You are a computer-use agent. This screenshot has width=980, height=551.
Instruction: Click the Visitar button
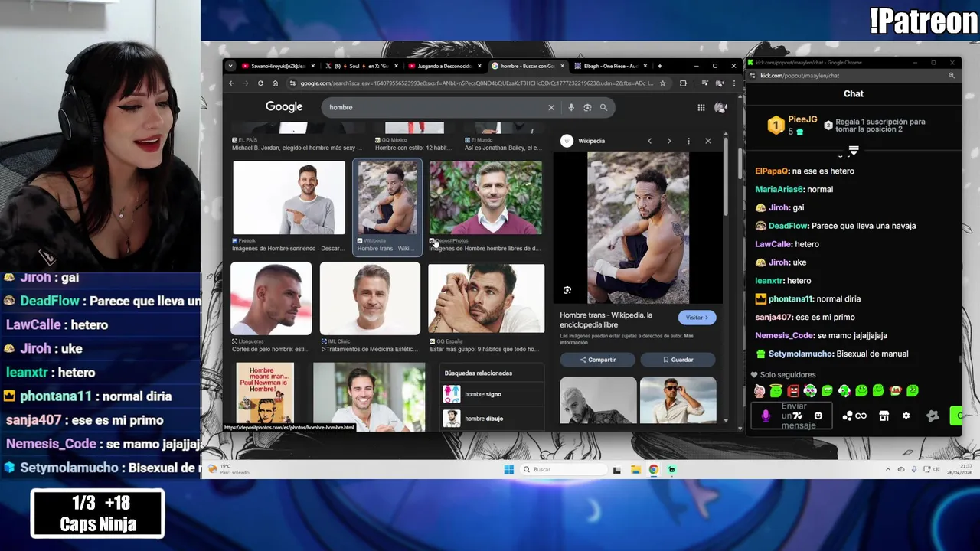coord(697,318)
